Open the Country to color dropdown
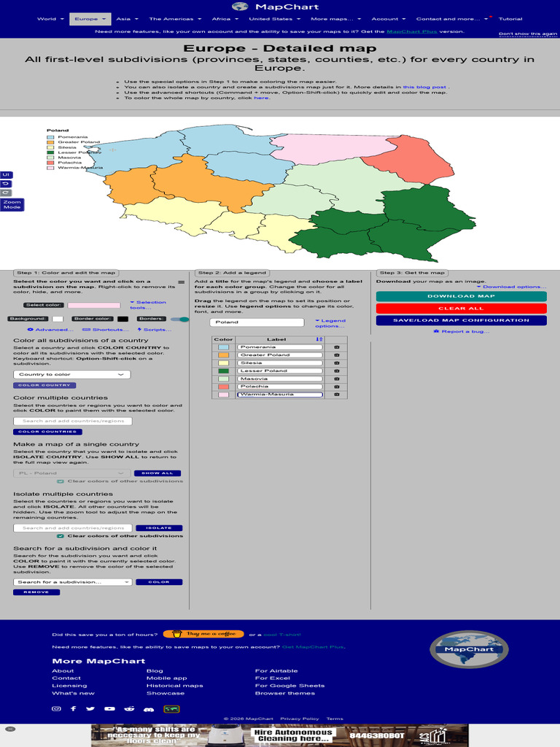The image size is (560, 747). 72,374
